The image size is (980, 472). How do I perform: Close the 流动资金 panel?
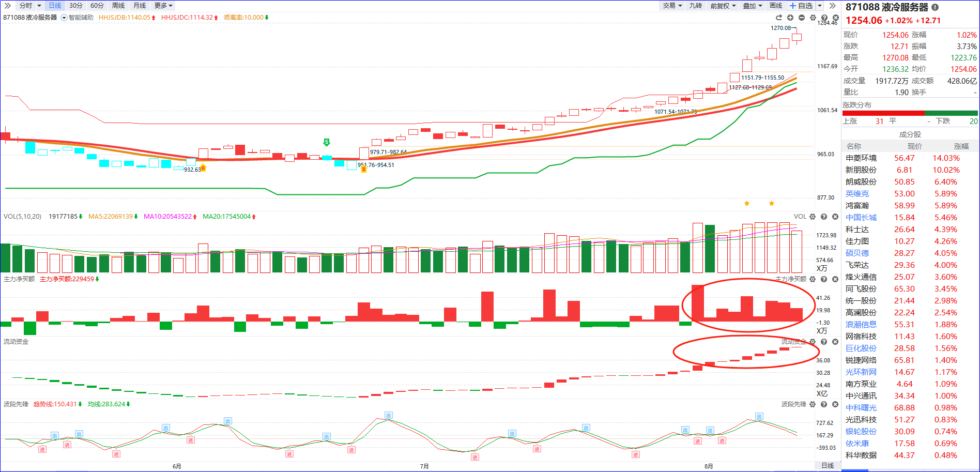(x=835, y=342)
